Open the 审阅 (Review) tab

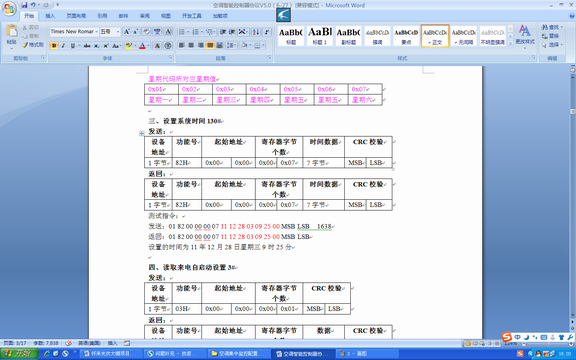click(x=145, y=16)
